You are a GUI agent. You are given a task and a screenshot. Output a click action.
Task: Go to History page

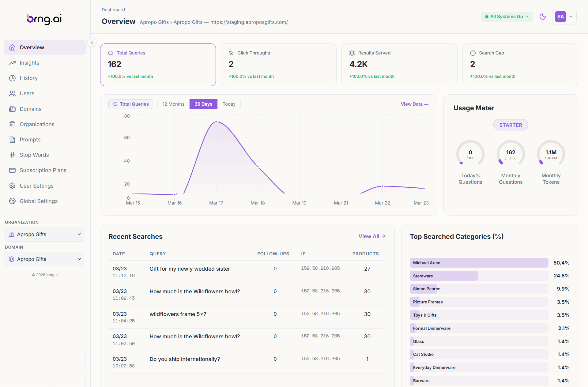click(x=45, y=78)
